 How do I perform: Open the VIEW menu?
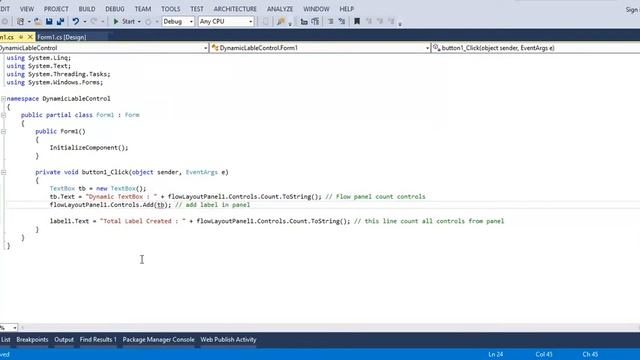point(27,9)
